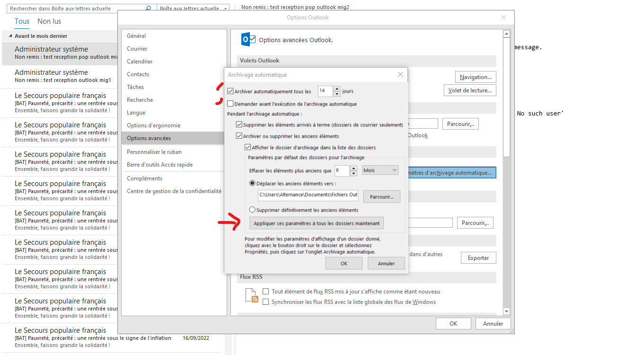Open the 'Mois' time unit dropdown
This screenshot has height=355, width=644.
click(x=380, y=170)
